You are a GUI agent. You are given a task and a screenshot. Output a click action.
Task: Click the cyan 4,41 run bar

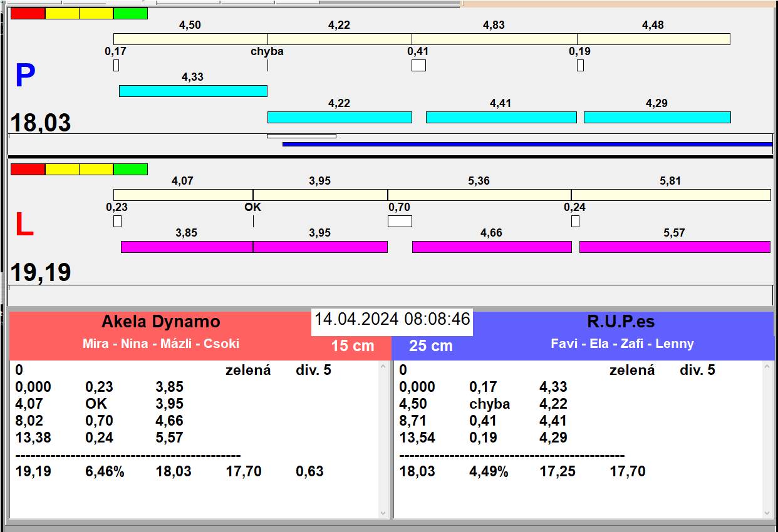tap(501, 117)
